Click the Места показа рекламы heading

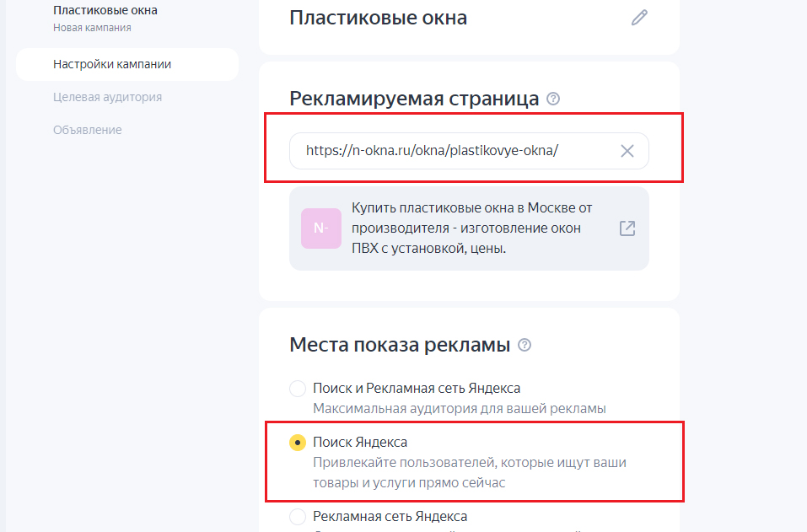tap(400, 345)
